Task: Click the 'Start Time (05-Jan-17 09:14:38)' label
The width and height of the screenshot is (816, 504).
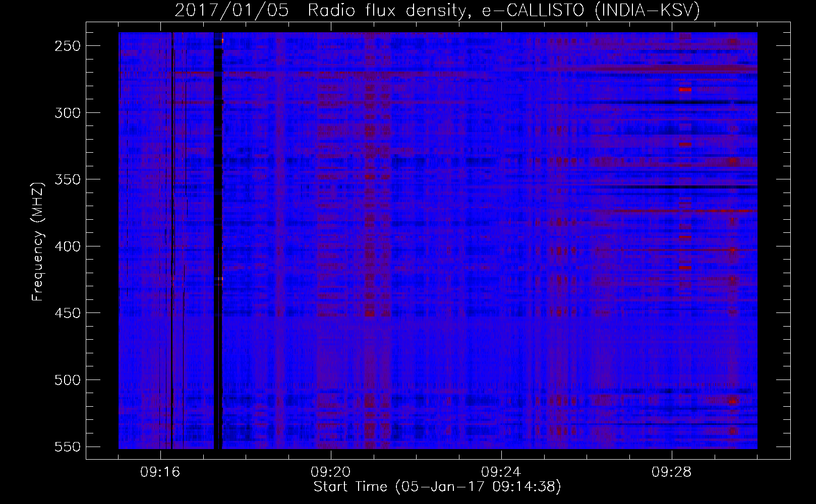Action: click(x=437, y=487)
